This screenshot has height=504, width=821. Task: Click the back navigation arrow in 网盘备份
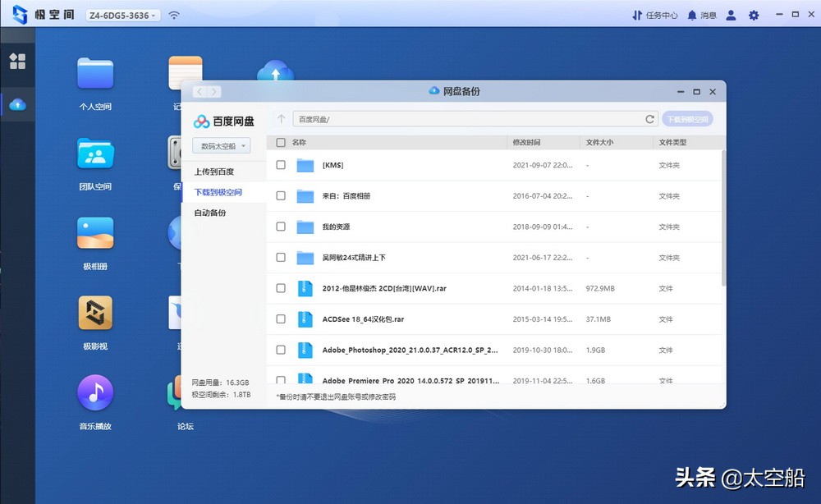[200, 92]
